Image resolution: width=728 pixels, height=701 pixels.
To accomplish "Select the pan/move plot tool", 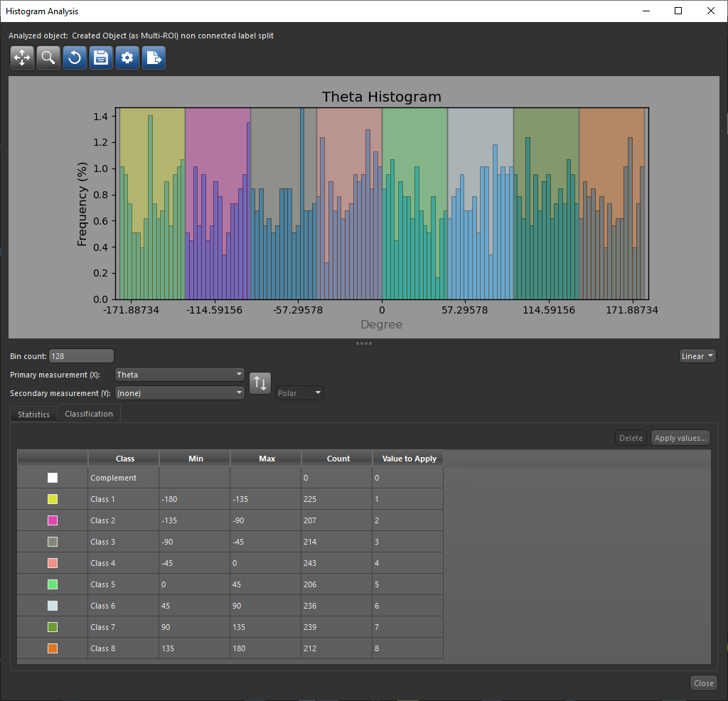I will pyautogui.click(x=22, y=58).
